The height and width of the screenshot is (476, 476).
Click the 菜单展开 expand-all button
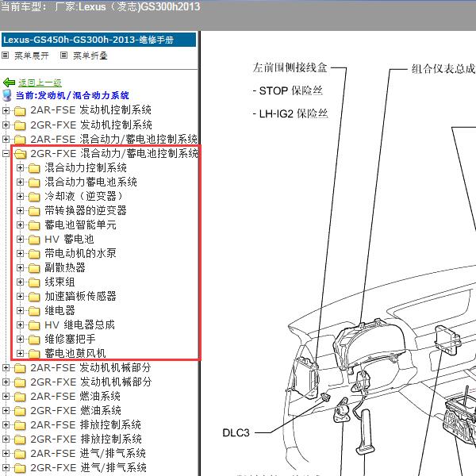pos(31,56)
